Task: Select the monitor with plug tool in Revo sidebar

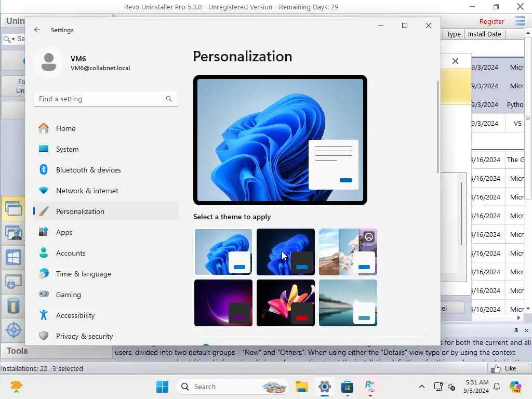Action: point(13,282)
